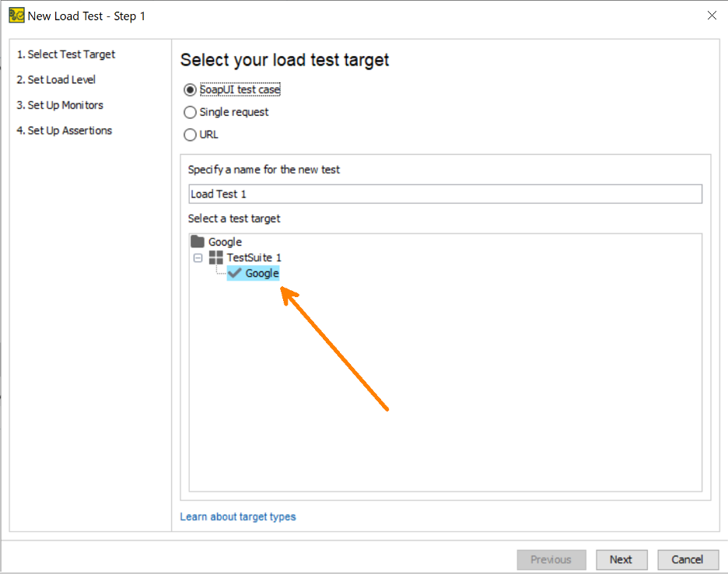728x574 pixels.
Task: Open Learn about target types link
Action: tap(238, 517)
